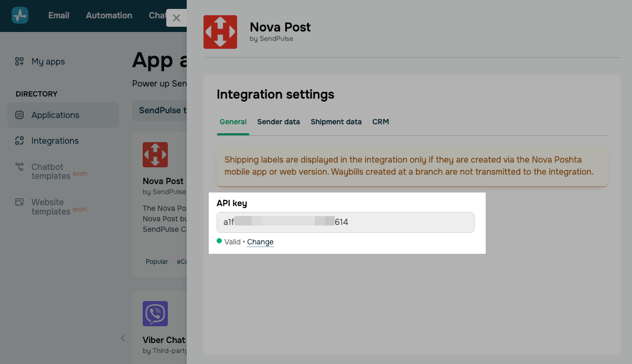Click the My apps grid icon
This screenshot has height=364, width=632.
click(x=19, y=61)
